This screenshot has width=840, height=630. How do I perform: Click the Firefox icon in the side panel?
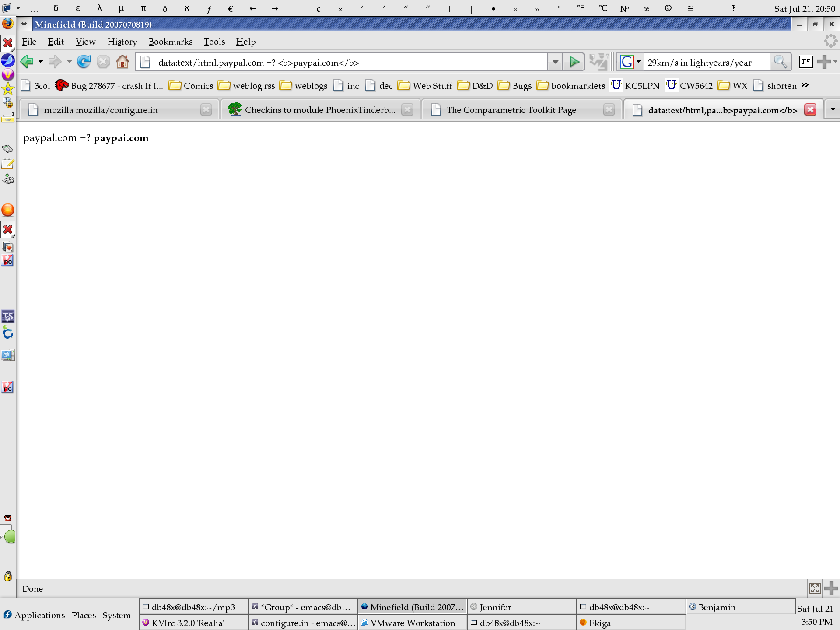[x=8, y=24]
